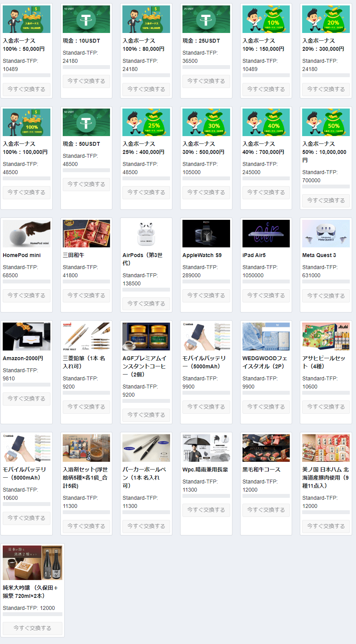The image size is (356, 644).
Task: Click 今すぐ交換する under パーカーボールペン
Action: click(x=146, y=526)
